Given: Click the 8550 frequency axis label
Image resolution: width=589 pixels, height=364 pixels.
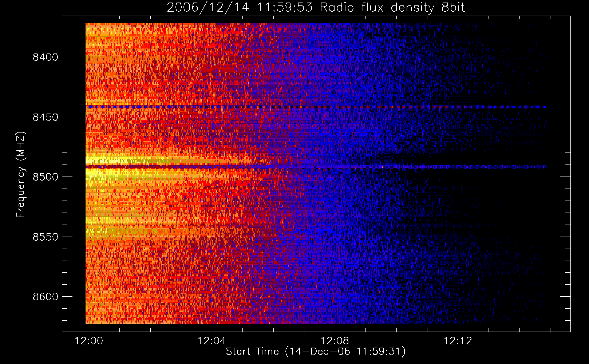Looking at the screenshot, I should click(45, 237).
